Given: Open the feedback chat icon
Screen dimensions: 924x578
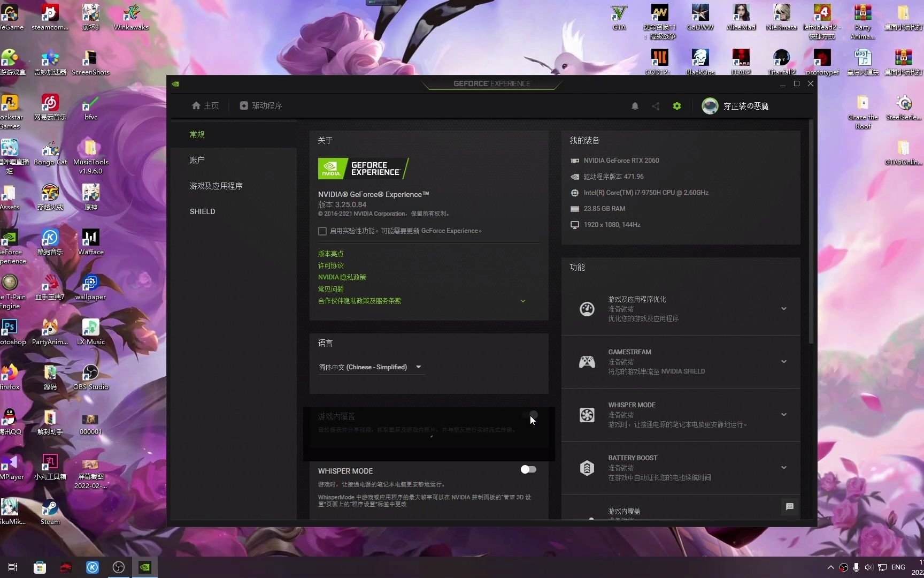Looking at the screenshot, I should tap(790, 506).
